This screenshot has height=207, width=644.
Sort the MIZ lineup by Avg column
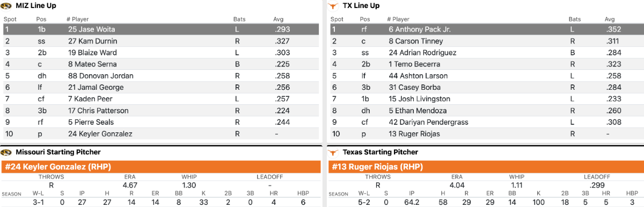(x=278, y=19)
